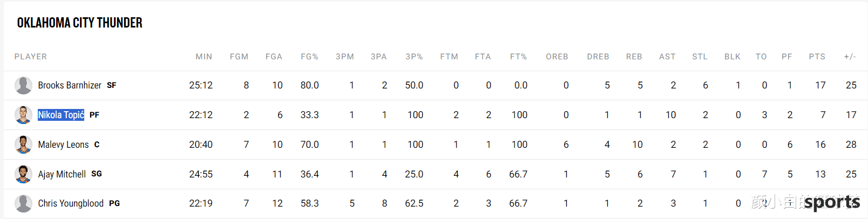Sort by STL column header
Viewport: 868px width, 219px height.
coord(700,57)
